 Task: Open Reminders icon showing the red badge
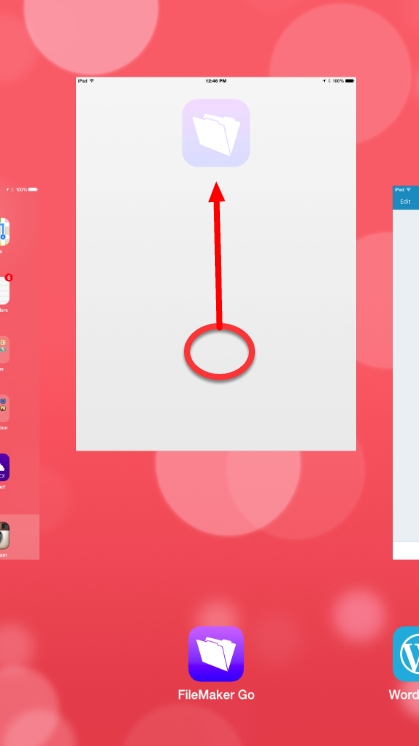[4, 290]
